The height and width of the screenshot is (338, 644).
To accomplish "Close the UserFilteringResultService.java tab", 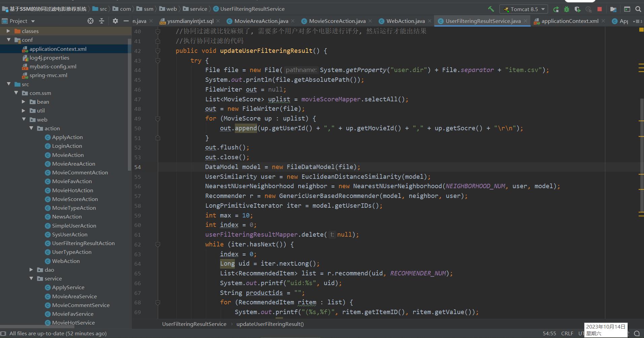I will [526, 21].
